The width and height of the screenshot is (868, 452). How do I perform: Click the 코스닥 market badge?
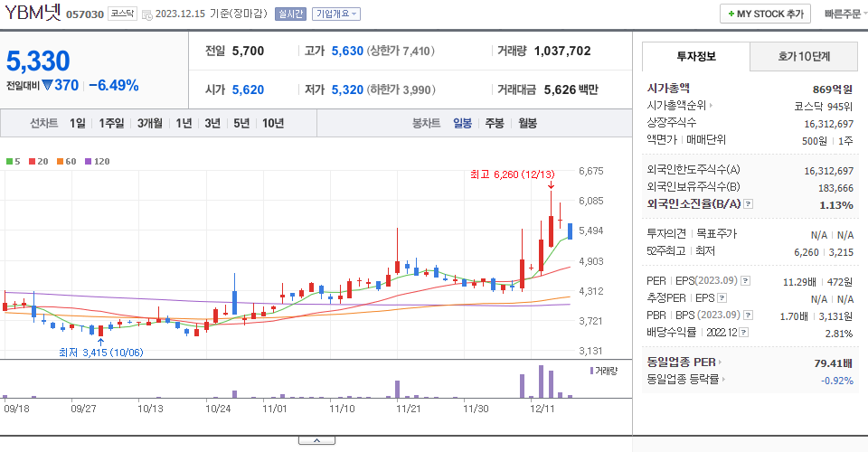point(122,14)
